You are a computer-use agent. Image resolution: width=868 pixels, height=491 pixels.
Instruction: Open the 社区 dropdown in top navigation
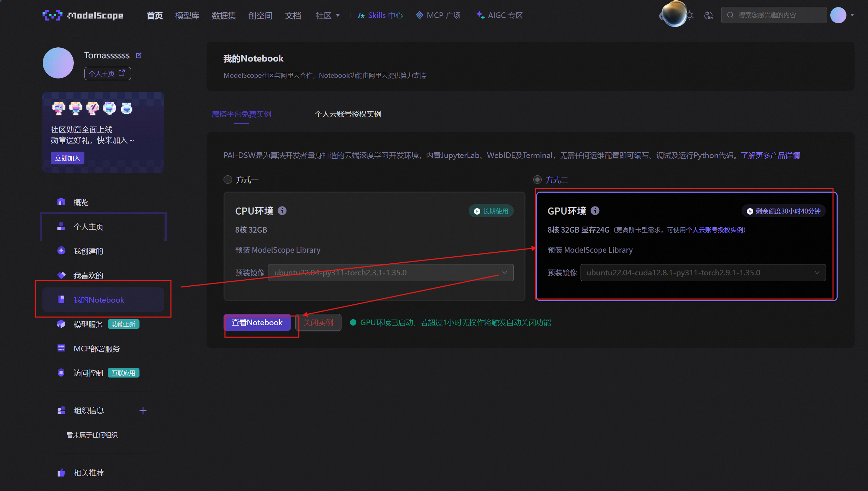click(327, 15)
